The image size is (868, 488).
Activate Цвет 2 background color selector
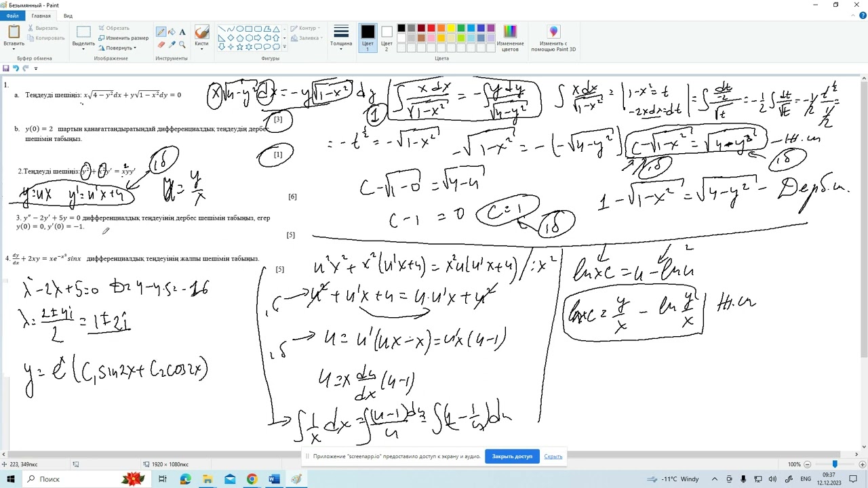[x=387, y=38]
